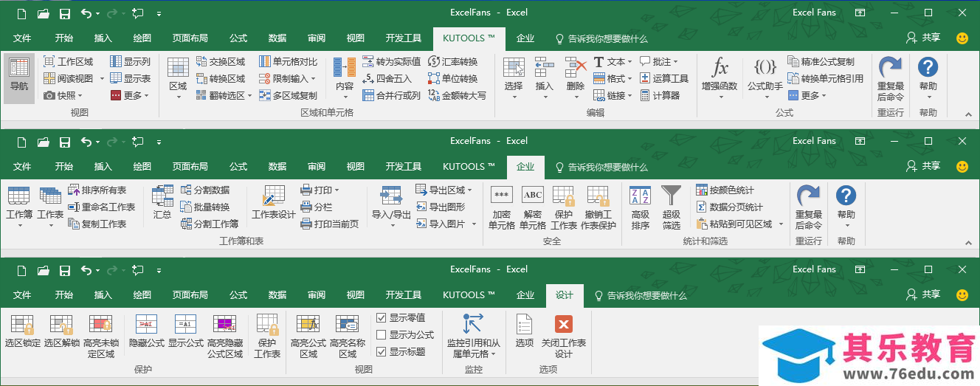This screenshot has width=980, height=386.
Task: Click 转为实际值 to convert to actual values
Action: 392,62
